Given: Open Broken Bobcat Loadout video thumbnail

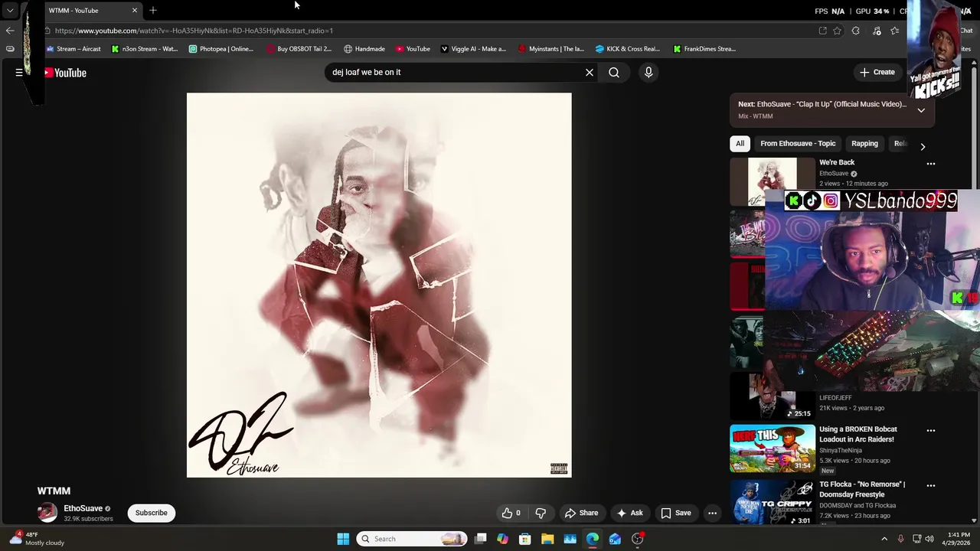Looking at the screenshot, I should click(x=772, y=448).
